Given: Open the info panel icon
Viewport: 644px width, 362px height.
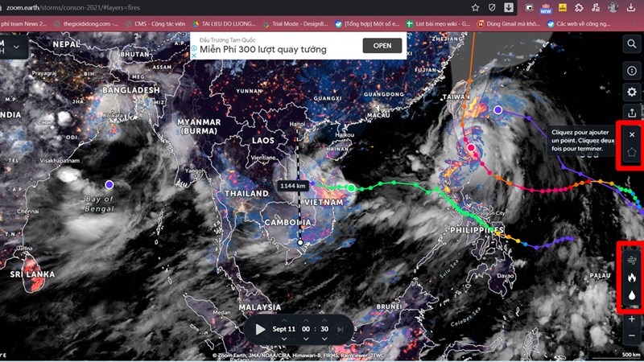Looking at the screenshot, I should tap(632, 71).
